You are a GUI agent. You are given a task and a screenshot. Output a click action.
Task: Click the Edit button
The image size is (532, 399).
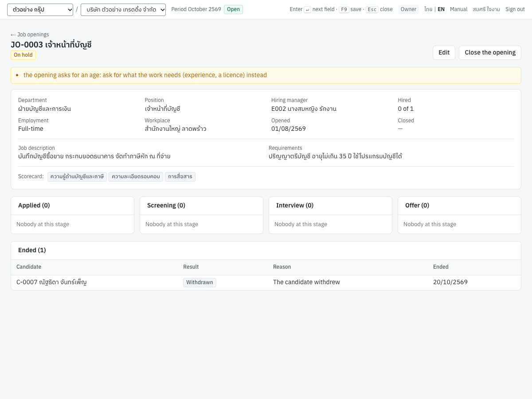(444, 53)
